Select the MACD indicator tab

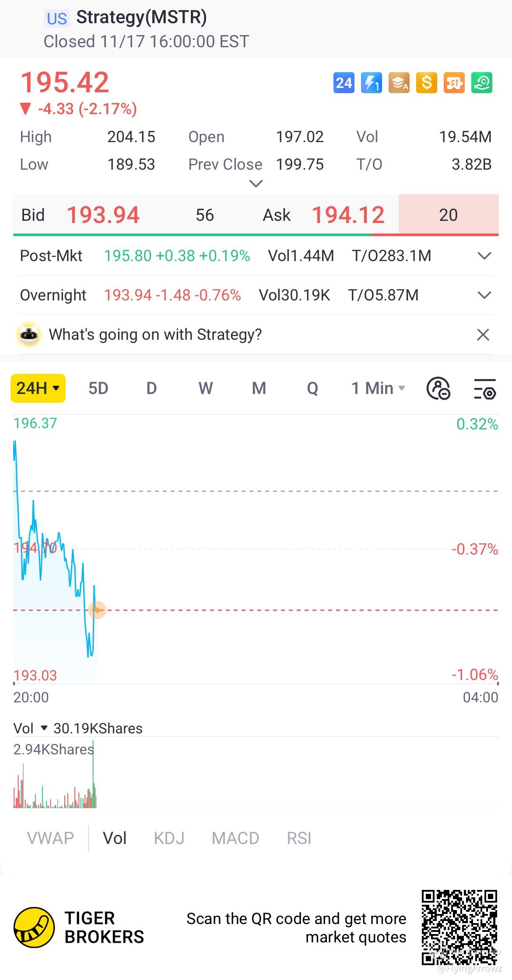click(x=235, y=838)
